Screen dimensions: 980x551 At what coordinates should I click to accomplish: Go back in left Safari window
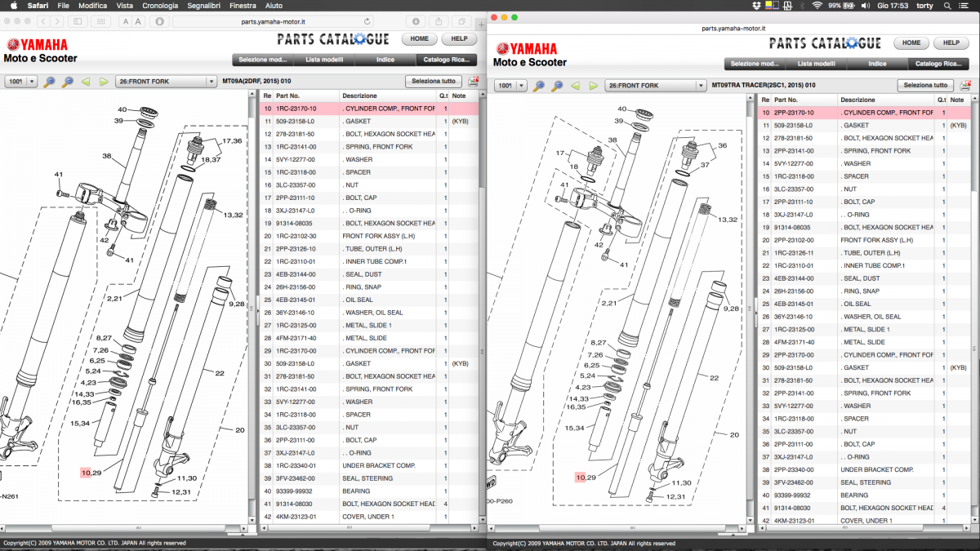(x=44, y=21)
